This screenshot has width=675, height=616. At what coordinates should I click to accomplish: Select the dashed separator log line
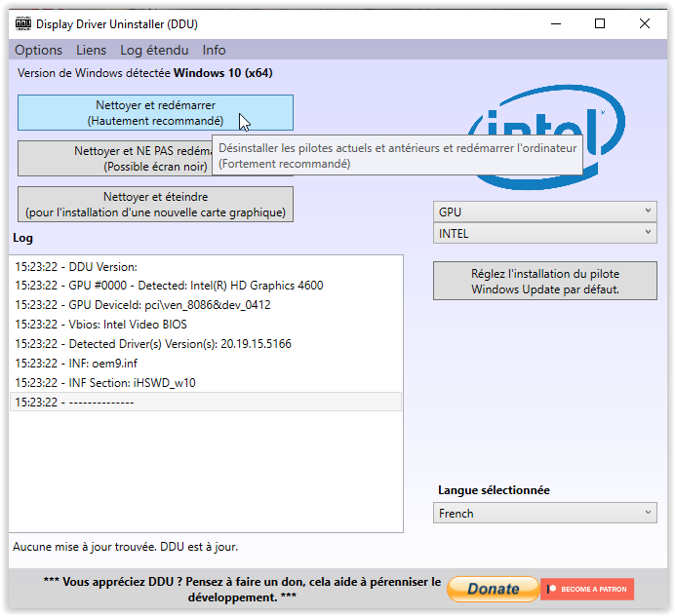point(206,403)
